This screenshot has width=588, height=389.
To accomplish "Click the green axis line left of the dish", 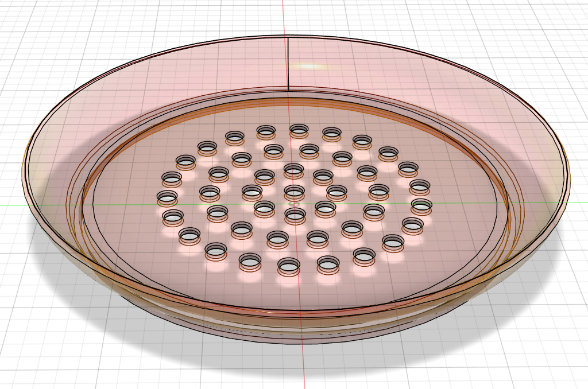I will [x=11, y=205].
